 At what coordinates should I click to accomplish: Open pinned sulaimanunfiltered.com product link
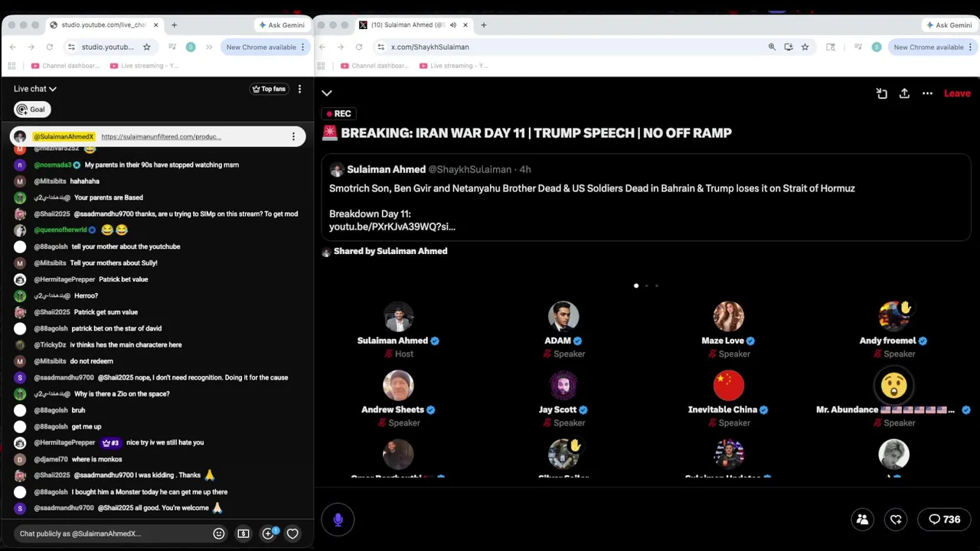161,137
